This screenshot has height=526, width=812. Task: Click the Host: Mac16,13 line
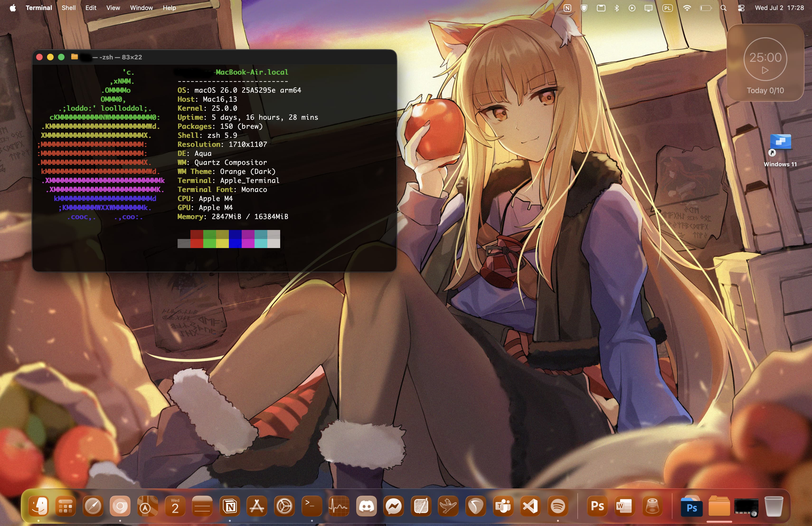(x=207, y=99)
